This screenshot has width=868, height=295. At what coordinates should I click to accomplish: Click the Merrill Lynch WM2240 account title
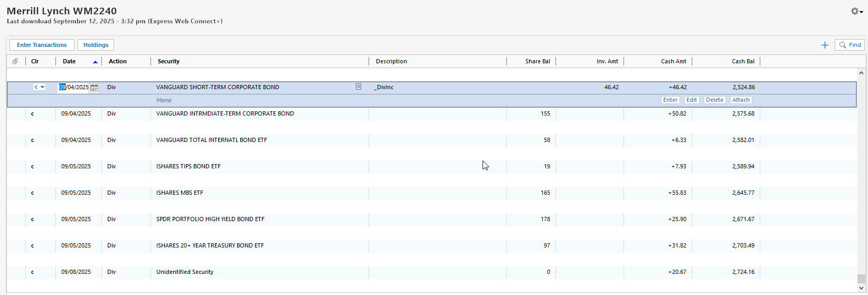pos(62,11)
